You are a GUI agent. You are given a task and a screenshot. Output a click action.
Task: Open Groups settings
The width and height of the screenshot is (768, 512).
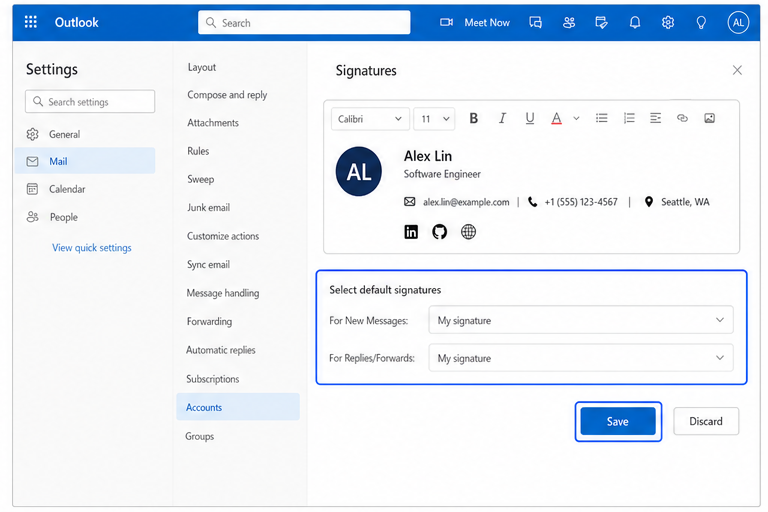pos(199,436)
